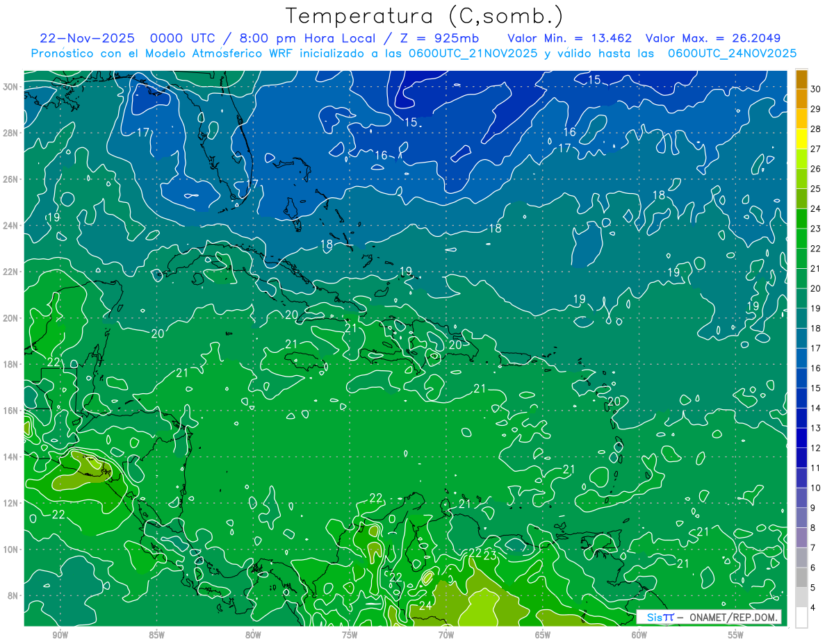
Task: Click the "24N" latitude axis label
Action: [12, 225]
